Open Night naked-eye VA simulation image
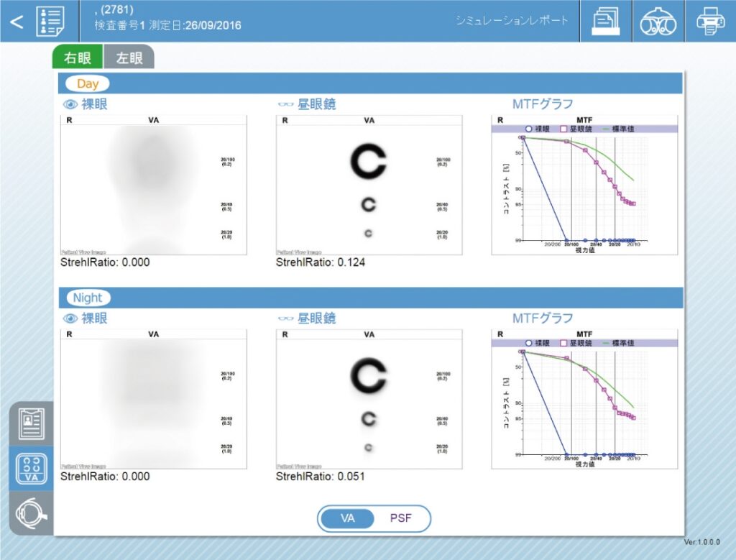736x560 pixels. coord(154,399)
